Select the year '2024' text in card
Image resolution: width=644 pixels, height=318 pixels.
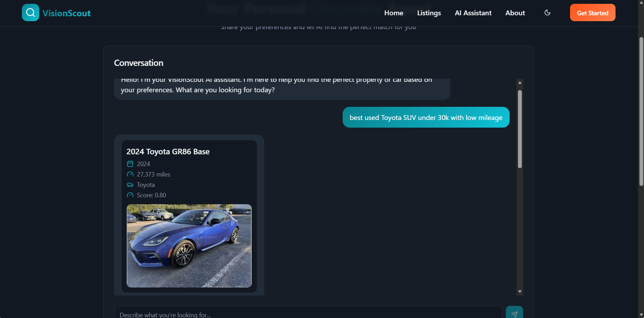pyautogui.click(x=143, y=164)
